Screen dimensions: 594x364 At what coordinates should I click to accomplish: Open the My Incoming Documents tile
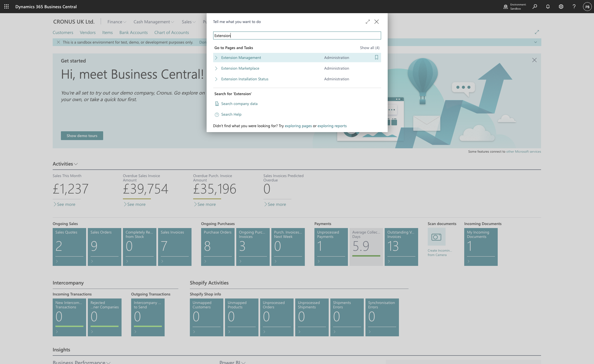pos(481,247)
